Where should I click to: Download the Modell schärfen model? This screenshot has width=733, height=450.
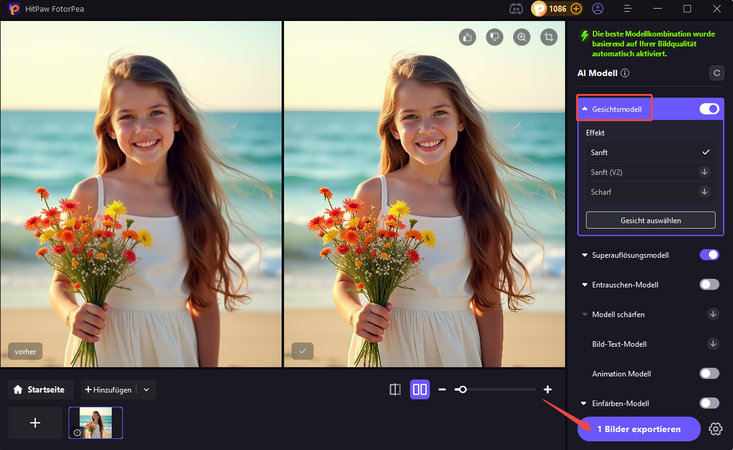click(713, 314)
